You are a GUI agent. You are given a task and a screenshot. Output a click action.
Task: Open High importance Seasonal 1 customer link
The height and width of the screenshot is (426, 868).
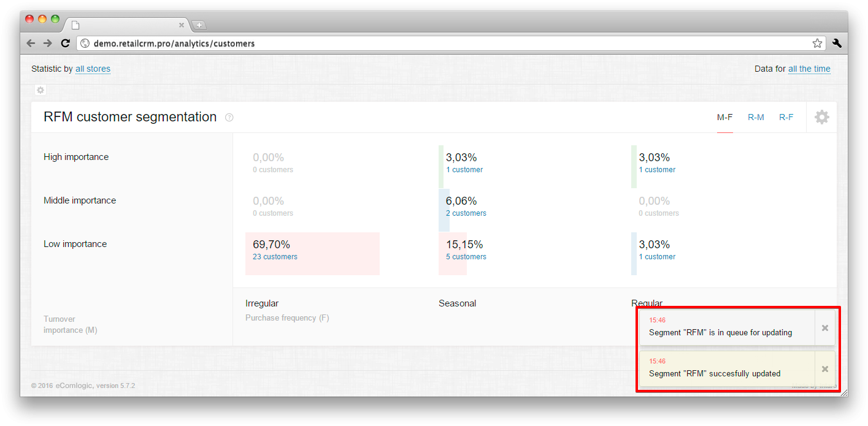point(464,170)
